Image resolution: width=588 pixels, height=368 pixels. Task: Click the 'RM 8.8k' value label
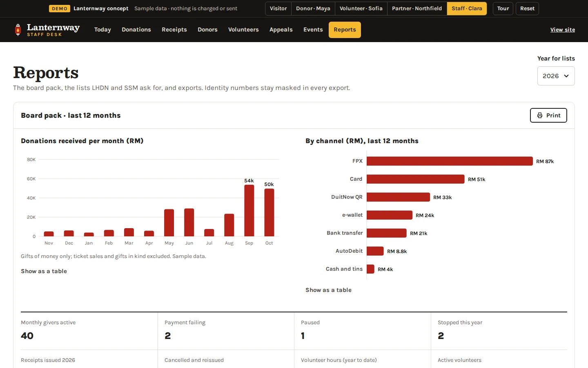[x=397, y=251]
